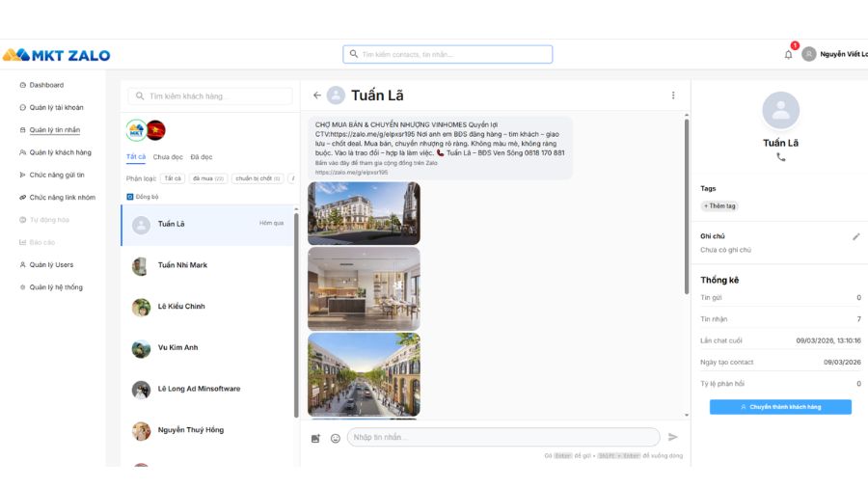Open the three-dot chat options menu
The image size is (868, 488).
point(673,95)
